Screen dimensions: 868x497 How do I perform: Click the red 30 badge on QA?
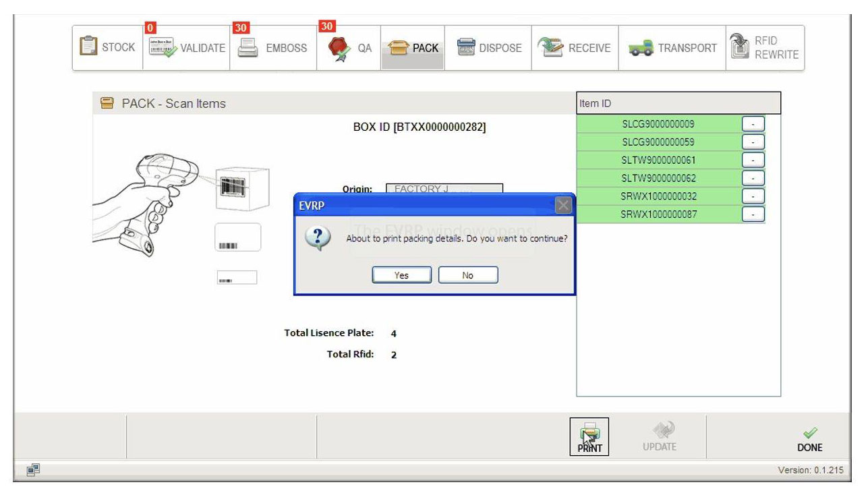[x=327, y=26]
